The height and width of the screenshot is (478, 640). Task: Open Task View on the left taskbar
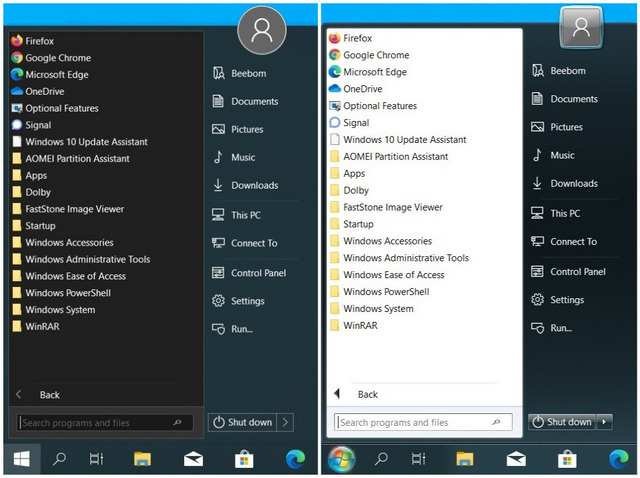pos(97,459)
